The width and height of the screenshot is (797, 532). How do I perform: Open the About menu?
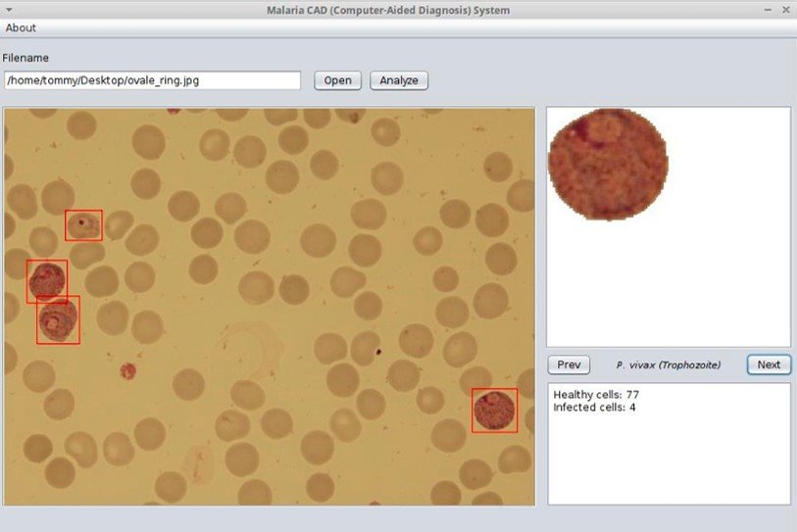21,28
